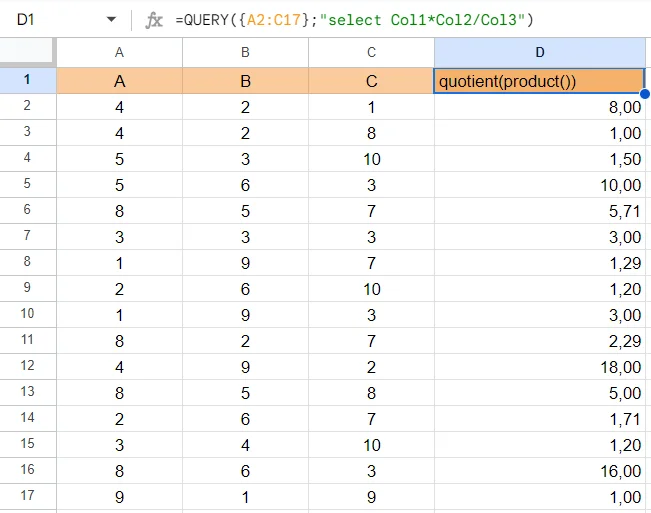651x513 pixels.
Task: Select the cell with value 18,00
Action: pyautogui.click(x=540, y=366)
